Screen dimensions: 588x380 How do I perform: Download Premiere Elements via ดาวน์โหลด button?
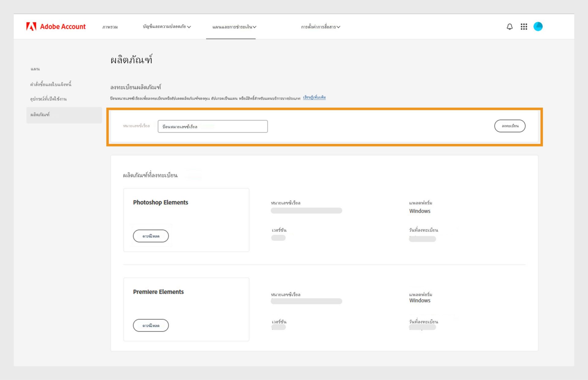pos(151,325)
